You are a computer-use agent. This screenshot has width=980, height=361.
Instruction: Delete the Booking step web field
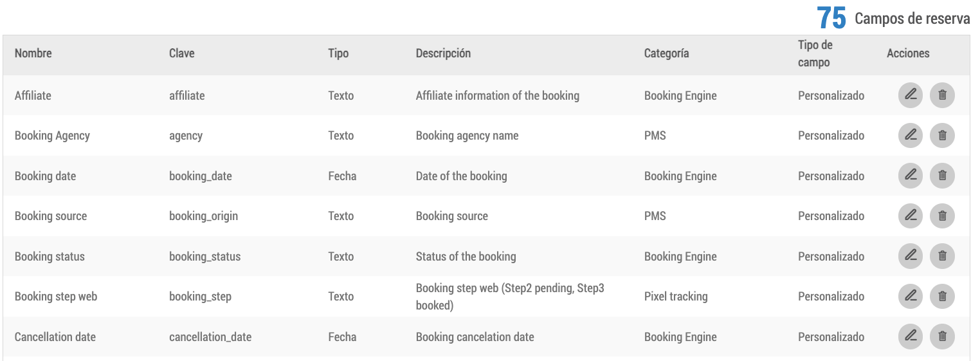[942, 297]
